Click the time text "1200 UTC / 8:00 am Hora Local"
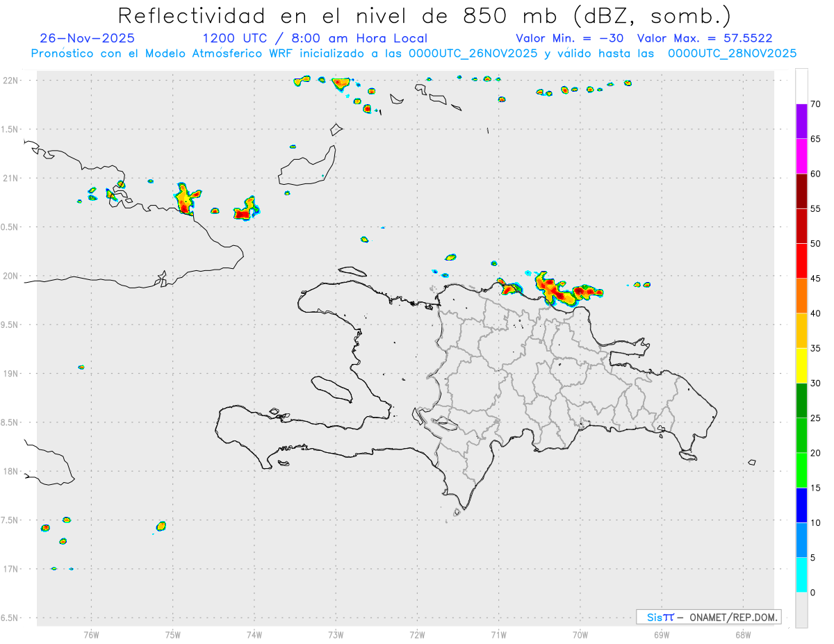 (x=315, y=38)
